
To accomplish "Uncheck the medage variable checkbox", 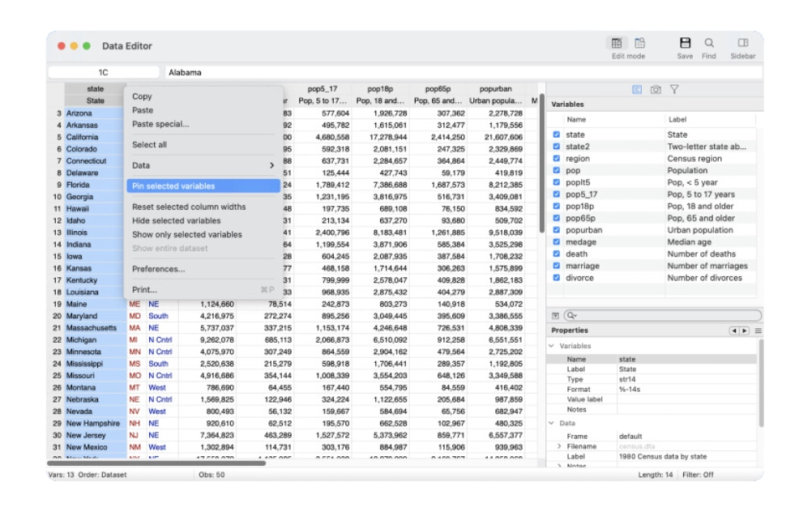I will 556,242.
